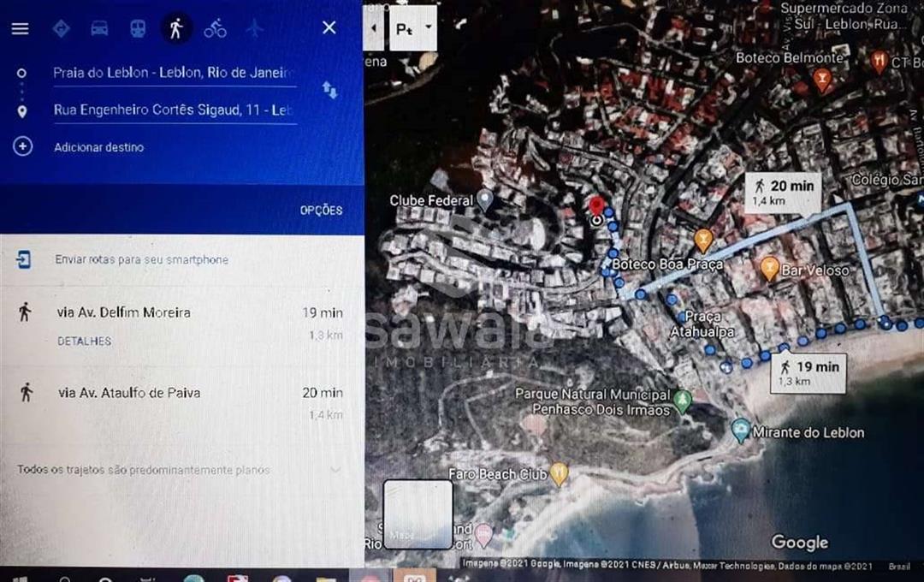924x582 pixels.
Task: Expand the predominantly flat routes chevron
Action: 335,470
